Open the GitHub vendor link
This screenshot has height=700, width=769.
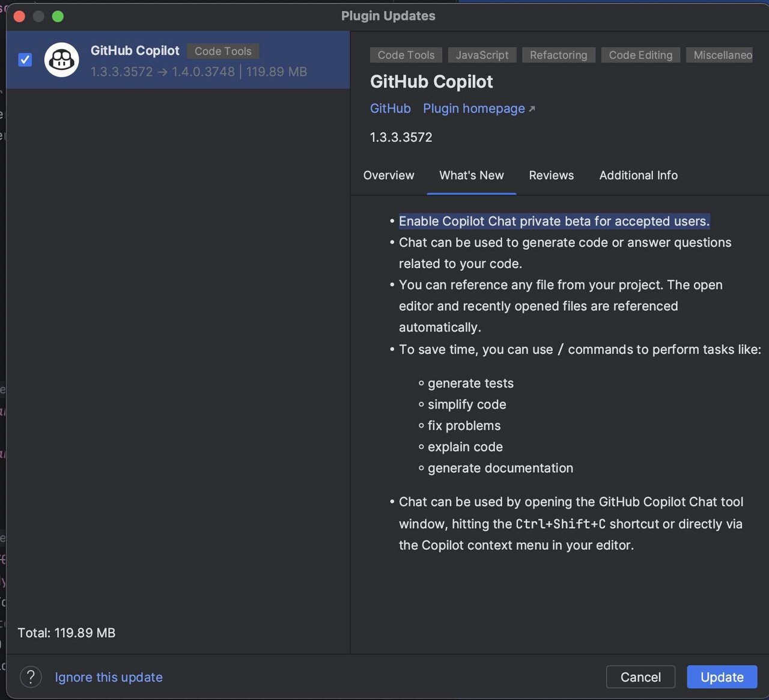391,108
